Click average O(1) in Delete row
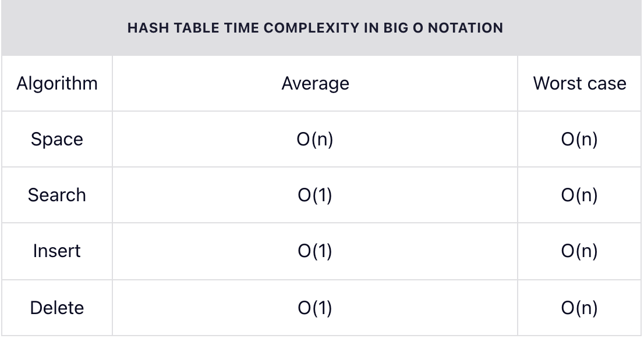644x342 pixels. click(315, 308)
